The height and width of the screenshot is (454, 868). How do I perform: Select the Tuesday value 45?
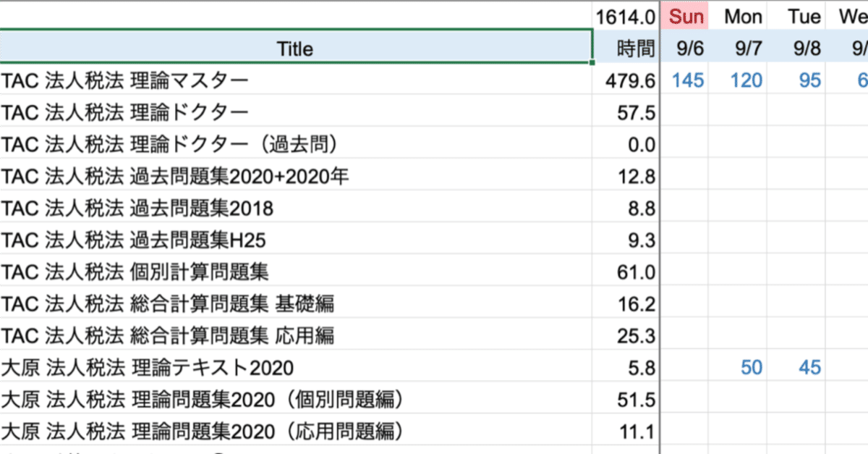pyautogui.click(x=797, y=367)
